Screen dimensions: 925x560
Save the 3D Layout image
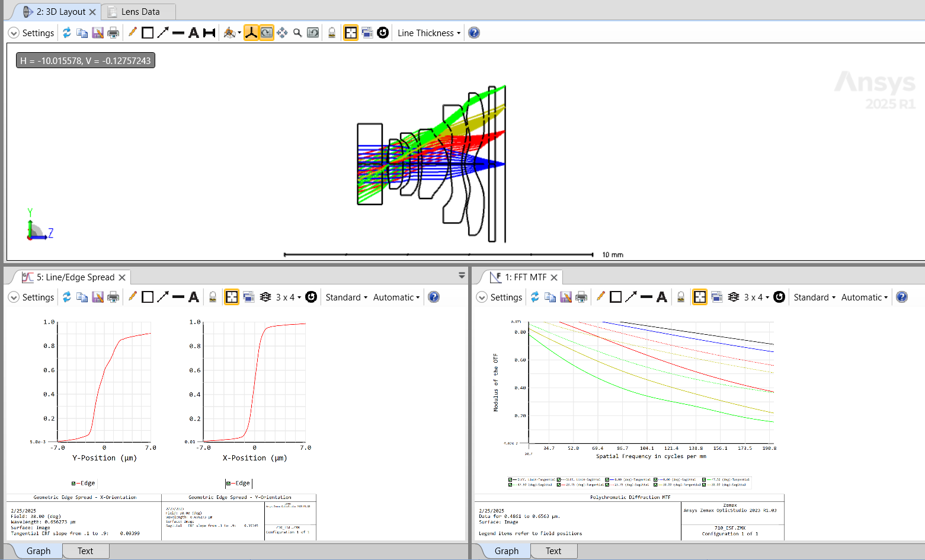[98, 33]
